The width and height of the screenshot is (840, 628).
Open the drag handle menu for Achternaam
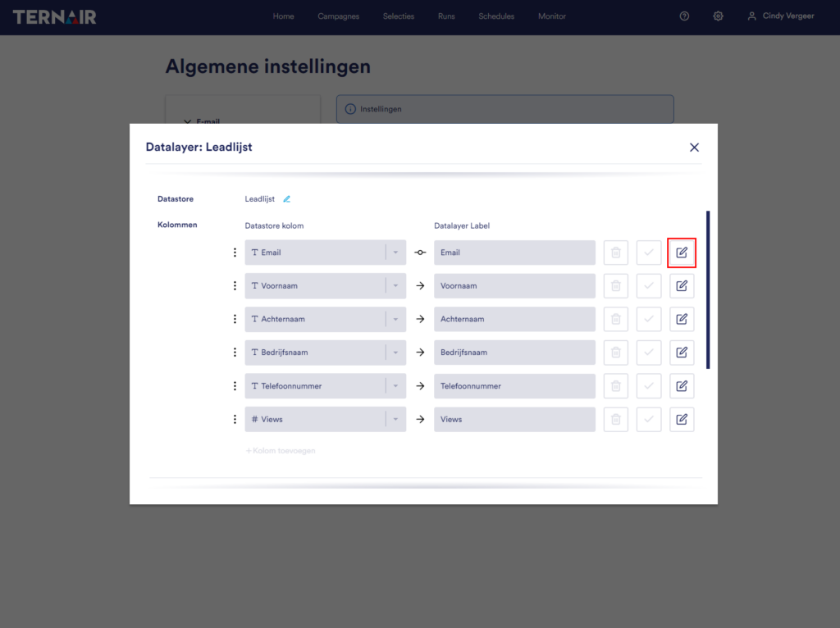[x=235, y=319]
